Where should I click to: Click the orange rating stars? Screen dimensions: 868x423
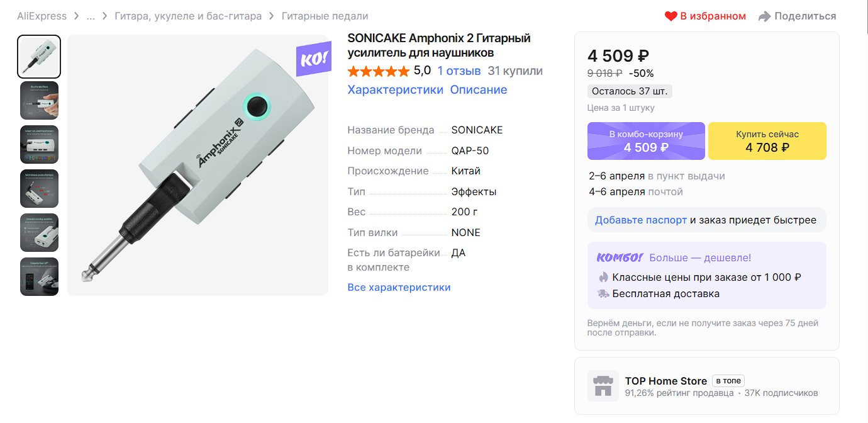[378, 71]
